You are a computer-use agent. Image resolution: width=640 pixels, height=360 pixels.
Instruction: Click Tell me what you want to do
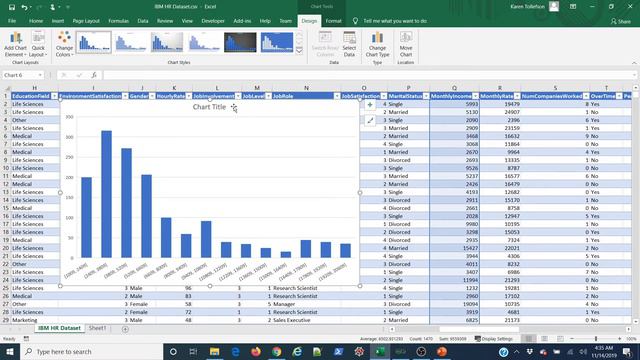click(x=395, y=21)
